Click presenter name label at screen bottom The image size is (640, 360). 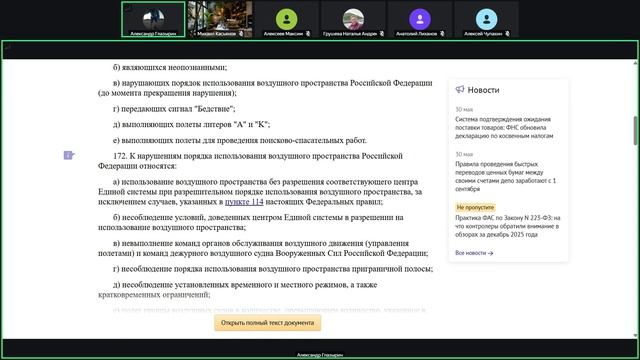(x=320, y=355)
